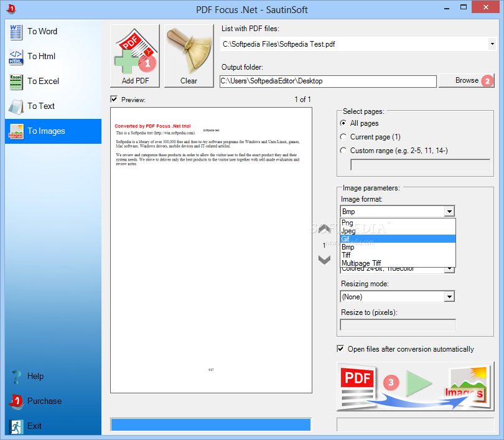
Task: Click the To Images picture icon
Action: (x=16, y=131)
